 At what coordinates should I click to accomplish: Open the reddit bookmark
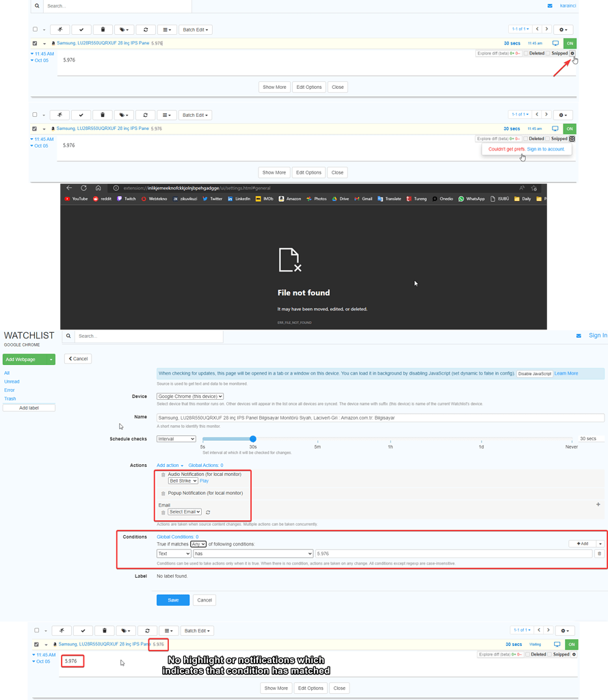coord(103,199)
